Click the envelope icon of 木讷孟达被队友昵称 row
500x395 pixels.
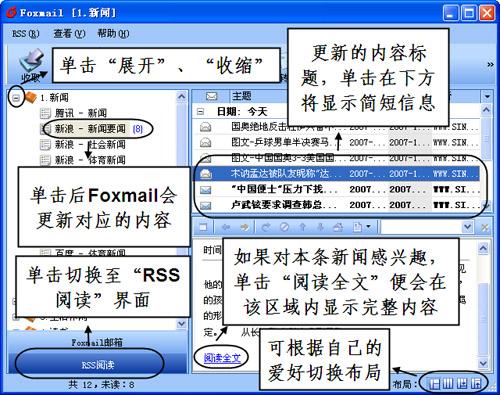[x=206, y=174]
